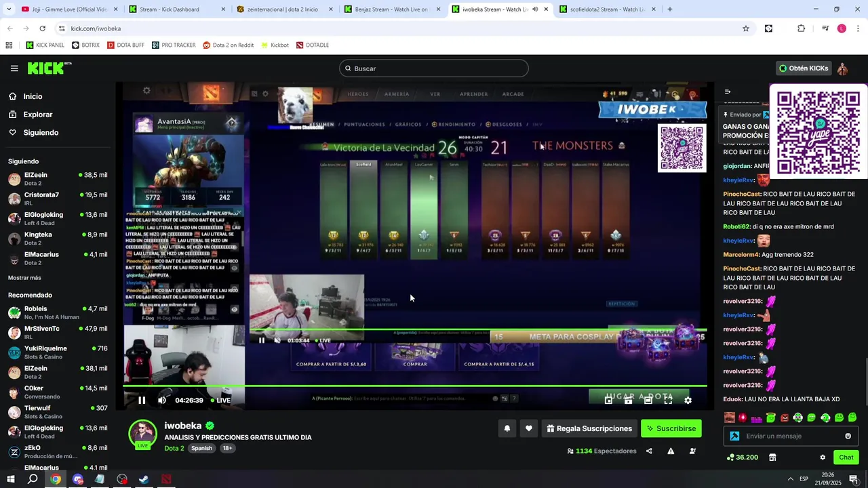Open KICK PANEL bookmark
The image size is (868, 488).
[x=45, y=45]
